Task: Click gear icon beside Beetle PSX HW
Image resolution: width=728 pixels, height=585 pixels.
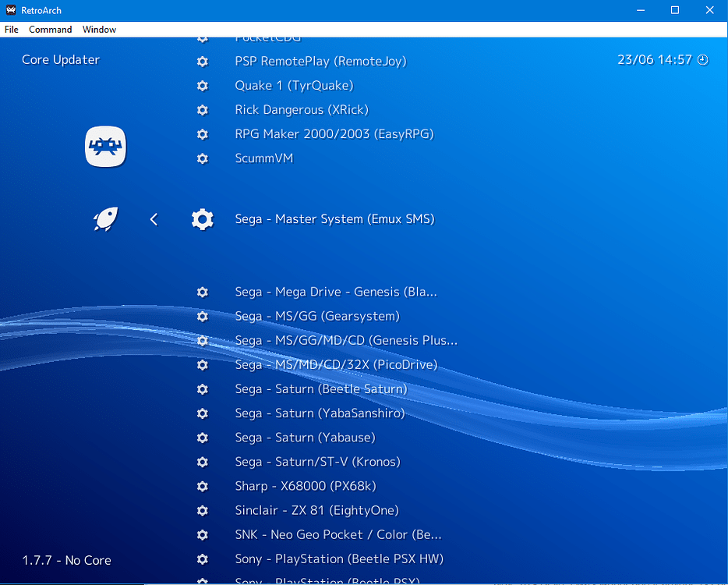Action: point(203,559)
